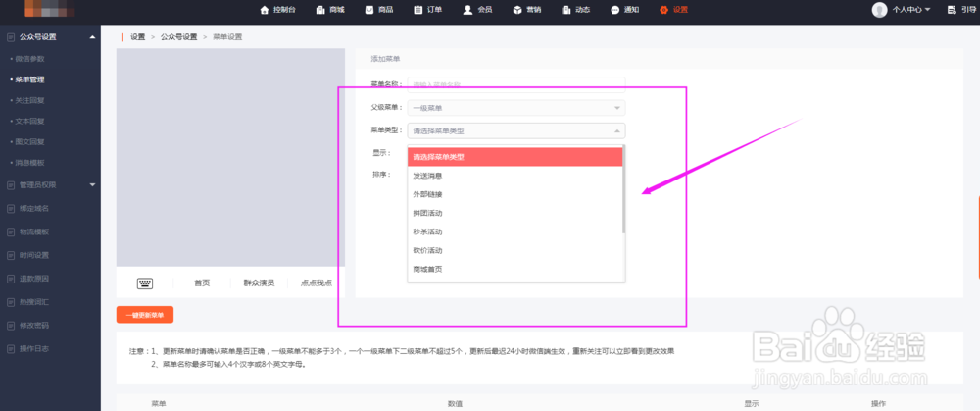Open 修改密码 via its sidebar icon
980x411 pixels.
(11, 326)
